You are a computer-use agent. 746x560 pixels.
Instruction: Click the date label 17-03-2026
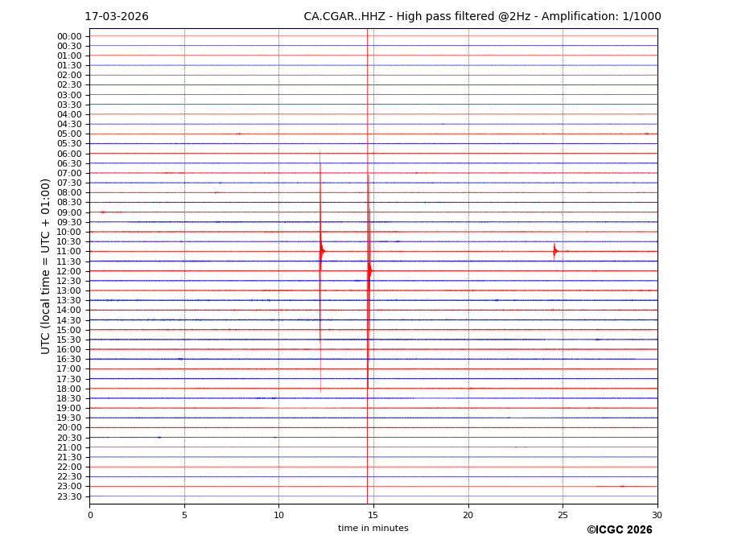[x=117, y=17]
